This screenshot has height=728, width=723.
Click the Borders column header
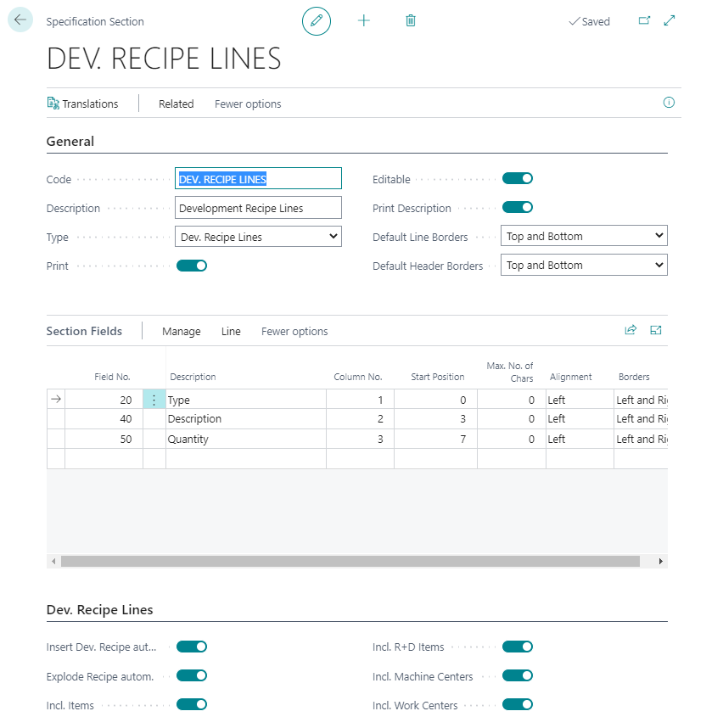click(x=634, y=377)
